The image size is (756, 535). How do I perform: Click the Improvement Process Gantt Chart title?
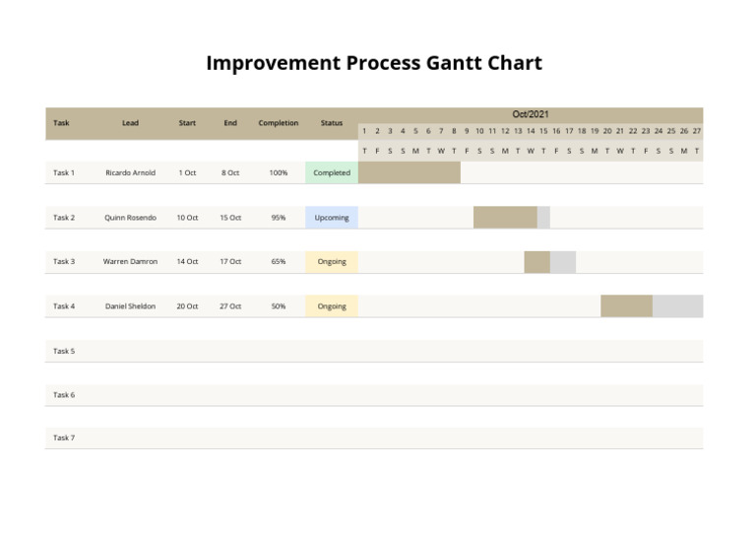coord(374,63)
